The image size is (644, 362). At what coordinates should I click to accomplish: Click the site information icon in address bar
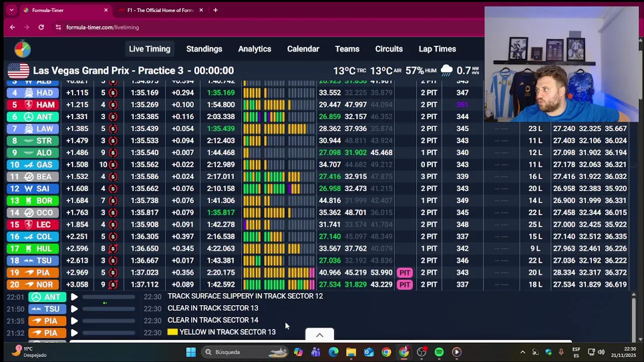tap(58, 27)
